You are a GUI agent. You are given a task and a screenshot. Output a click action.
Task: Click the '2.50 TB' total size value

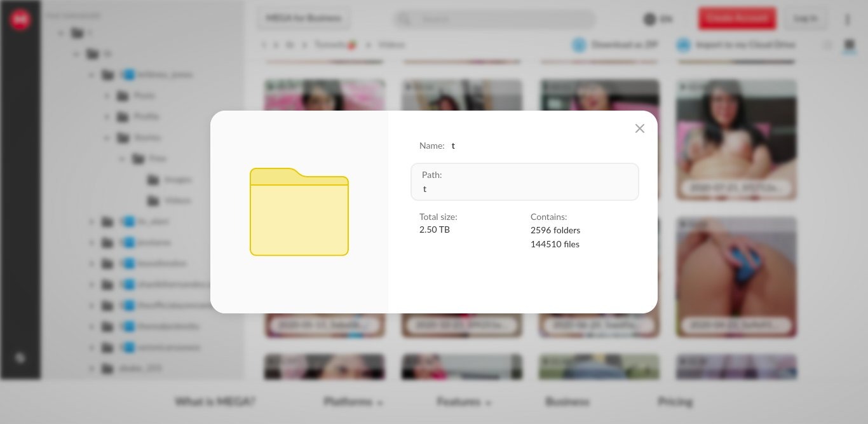point(435,229)
